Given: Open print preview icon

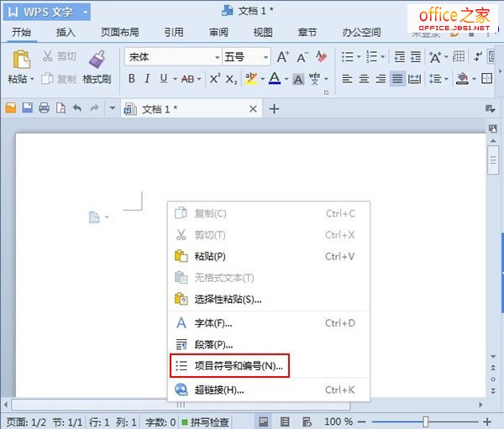Looking at the screenshot, I should click(x=60, y=107).
